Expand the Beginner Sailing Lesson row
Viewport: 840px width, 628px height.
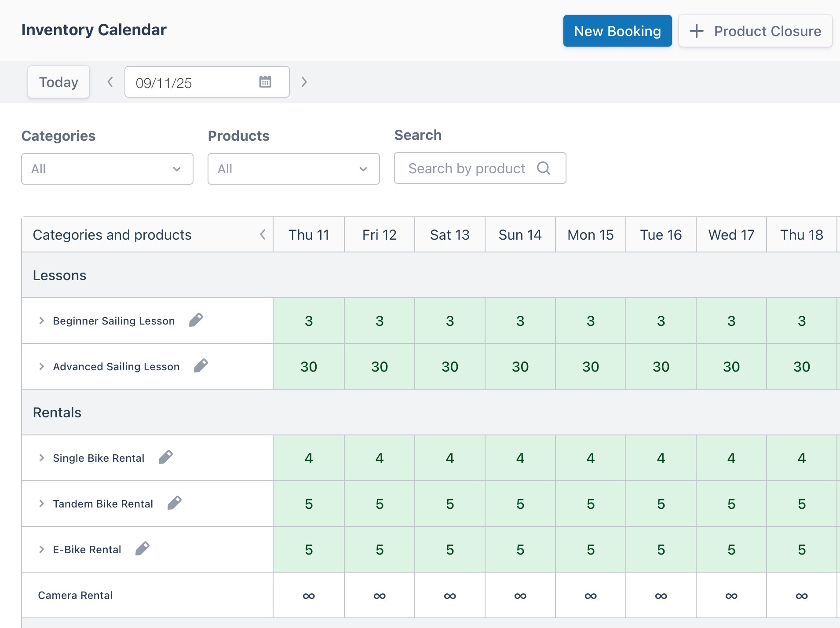[x=42, y=321]
